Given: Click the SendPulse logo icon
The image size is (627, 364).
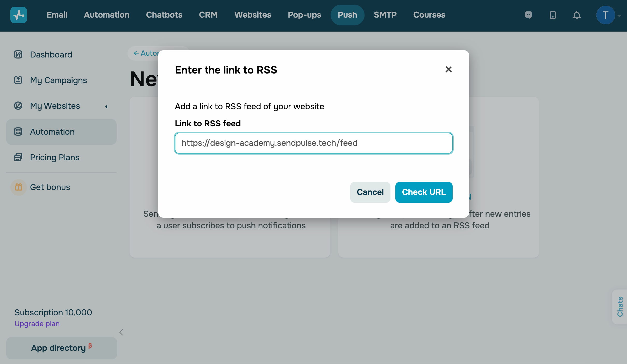Looking at the screenshot, I should point(19,15).
